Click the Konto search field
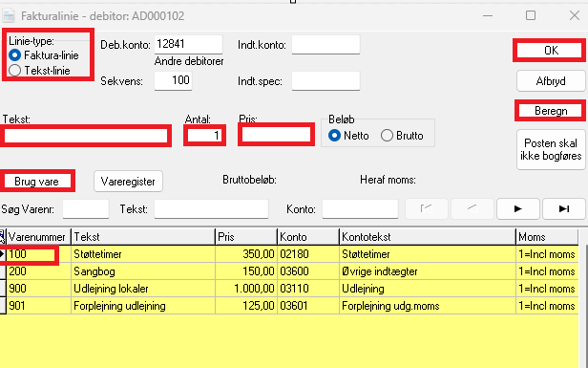Image resolution: width=588 pixels, height=368 pixels. [x=360, y=208]
